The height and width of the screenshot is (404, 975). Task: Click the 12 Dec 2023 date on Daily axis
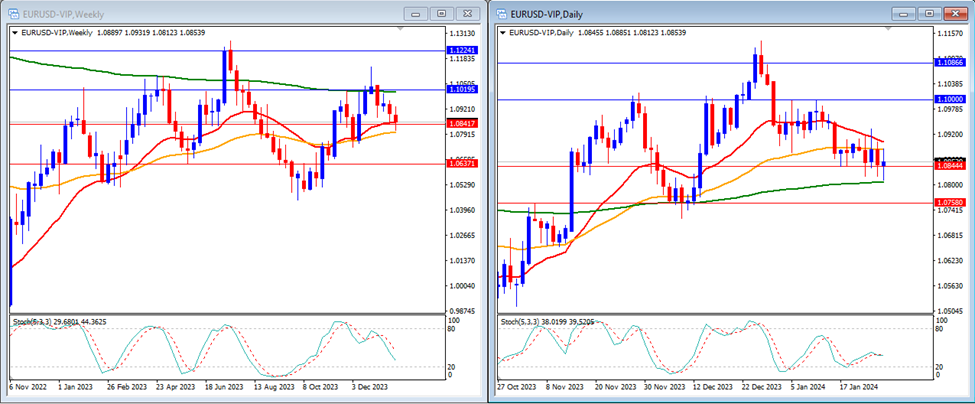pos(713,386)
